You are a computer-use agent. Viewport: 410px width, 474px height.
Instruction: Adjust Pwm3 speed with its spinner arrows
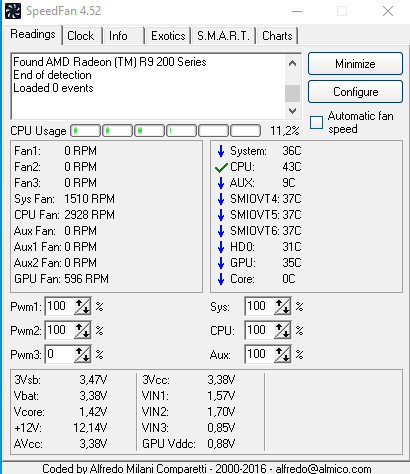pyautogui.click(x=82, y=354)
